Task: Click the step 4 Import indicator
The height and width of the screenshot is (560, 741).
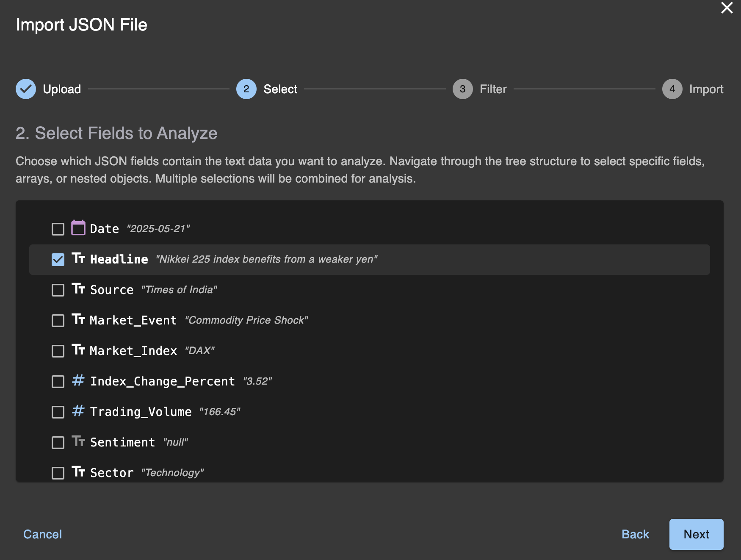Action: pyautogui.click(x=672, y=89)
